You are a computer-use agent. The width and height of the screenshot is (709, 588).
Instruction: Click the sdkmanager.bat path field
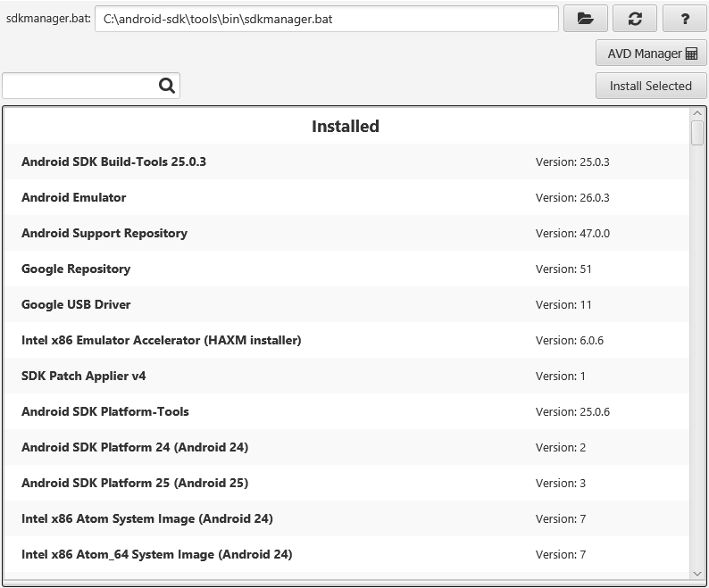[326, 19]
